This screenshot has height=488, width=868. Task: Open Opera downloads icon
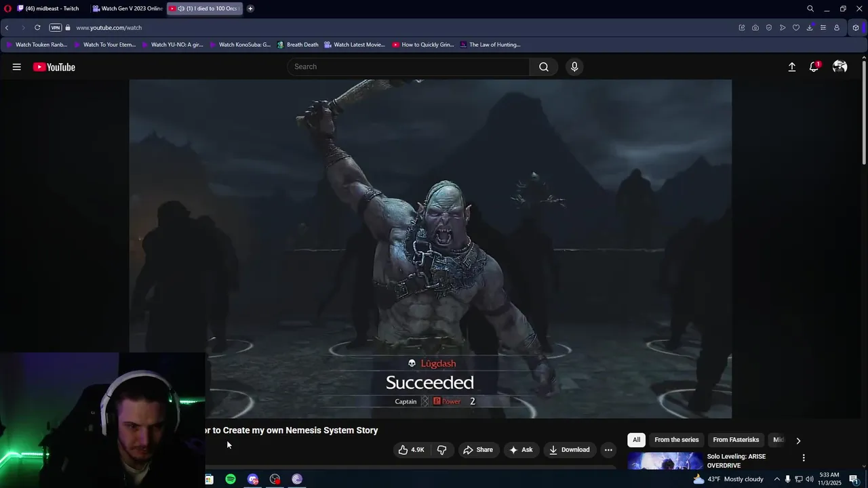[x=810, y=28]
